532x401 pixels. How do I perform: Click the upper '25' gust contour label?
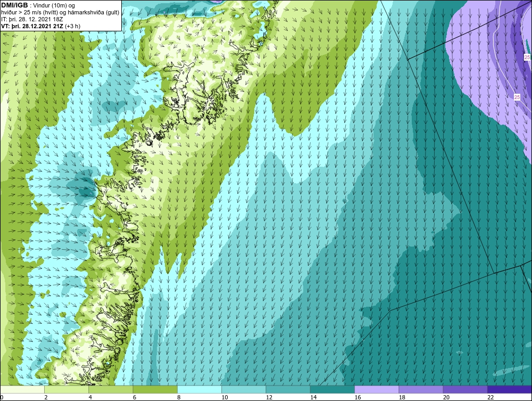point(527,58)
